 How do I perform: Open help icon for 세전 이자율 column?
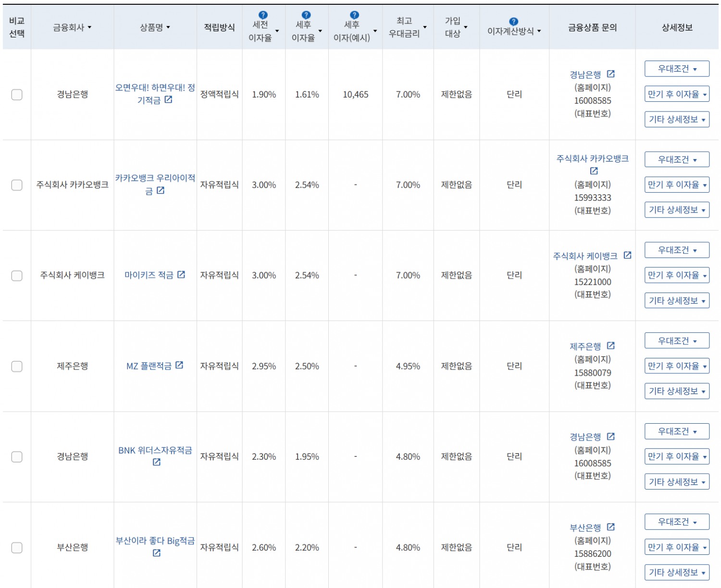pos(263,15)
